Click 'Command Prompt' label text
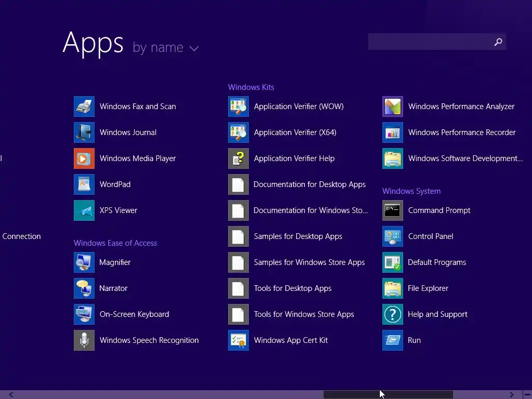The width and height of the screenshot is (532, 399). pyautogui.click(x=440, y=210)
